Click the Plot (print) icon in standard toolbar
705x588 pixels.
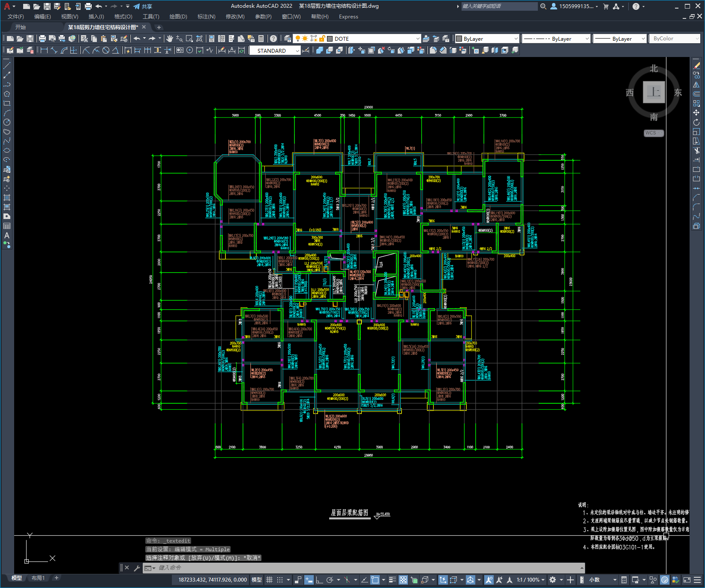click(42, 39)
